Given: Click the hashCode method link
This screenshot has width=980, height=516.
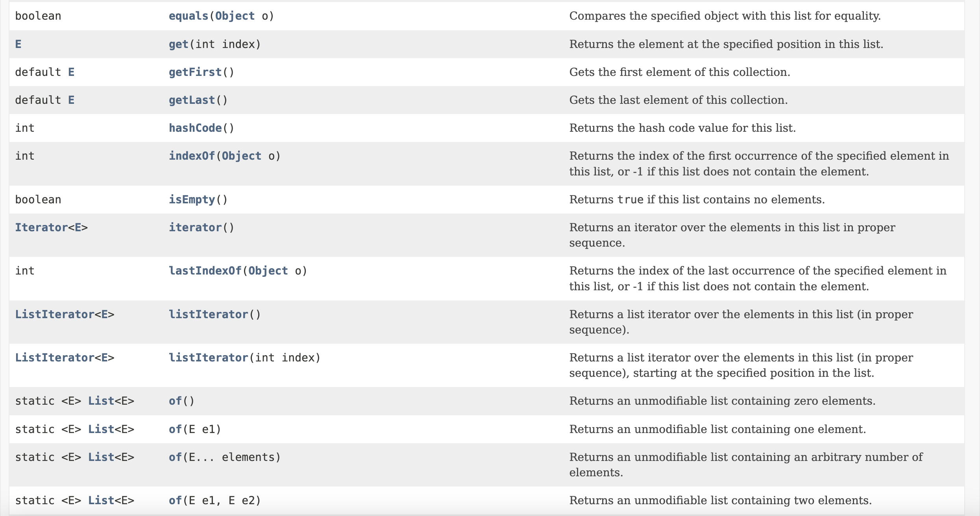Looking at the screenshot, I should point(195,128).
